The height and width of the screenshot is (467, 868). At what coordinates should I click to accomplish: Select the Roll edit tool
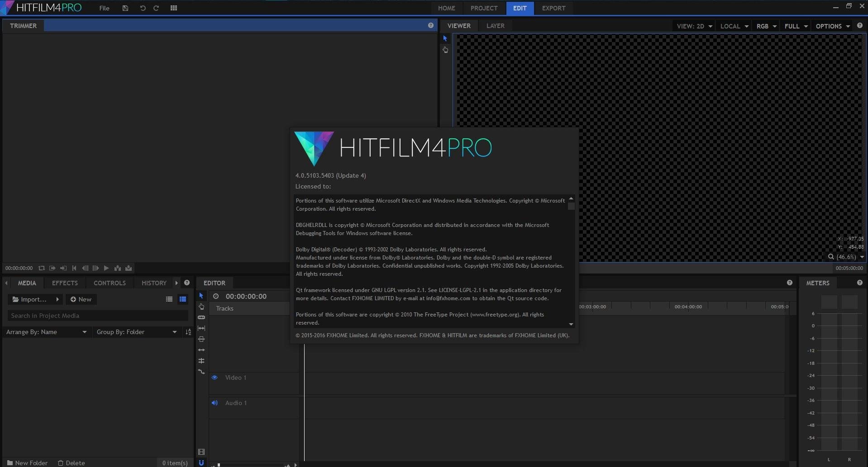point(201,361)
